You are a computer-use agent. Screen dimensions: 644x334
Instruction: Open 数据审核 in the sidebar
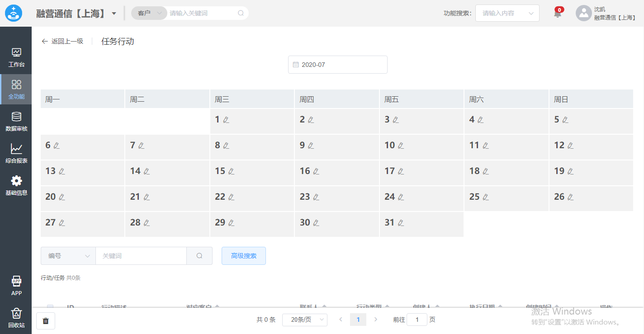16,122
